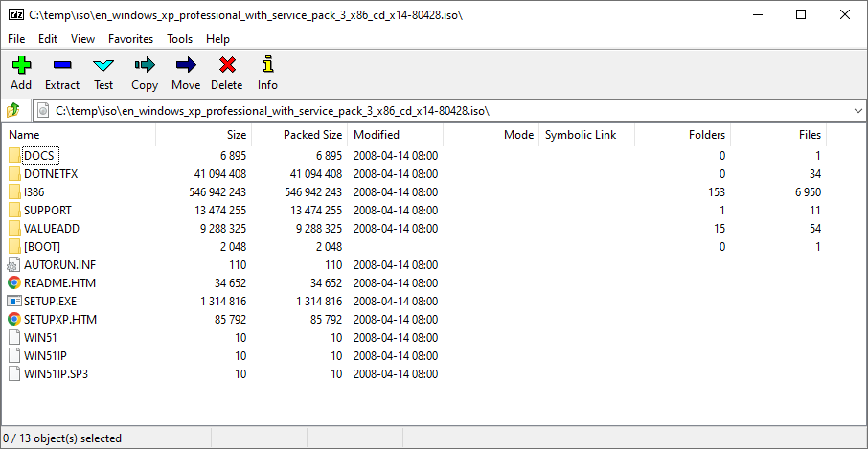The width and height of the screenshot is (868, 449).
Task: Open the Favorites menu
Action: click(130, 39)
